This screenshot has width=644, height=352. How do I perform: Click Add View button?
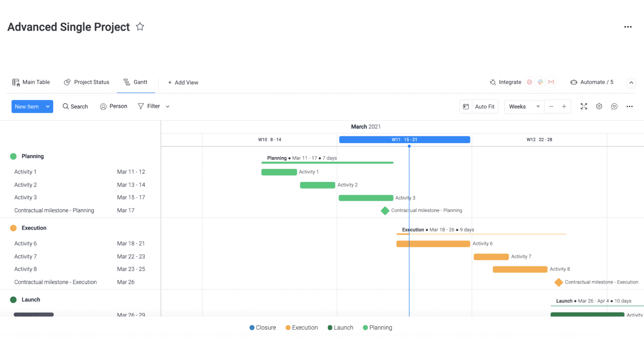183,83
